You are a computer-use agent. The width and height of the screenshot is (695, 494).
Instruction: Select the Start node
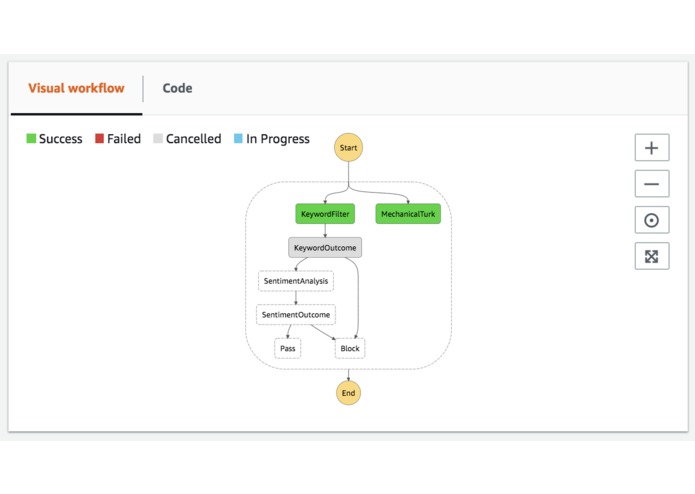click(x=348, y=148)
